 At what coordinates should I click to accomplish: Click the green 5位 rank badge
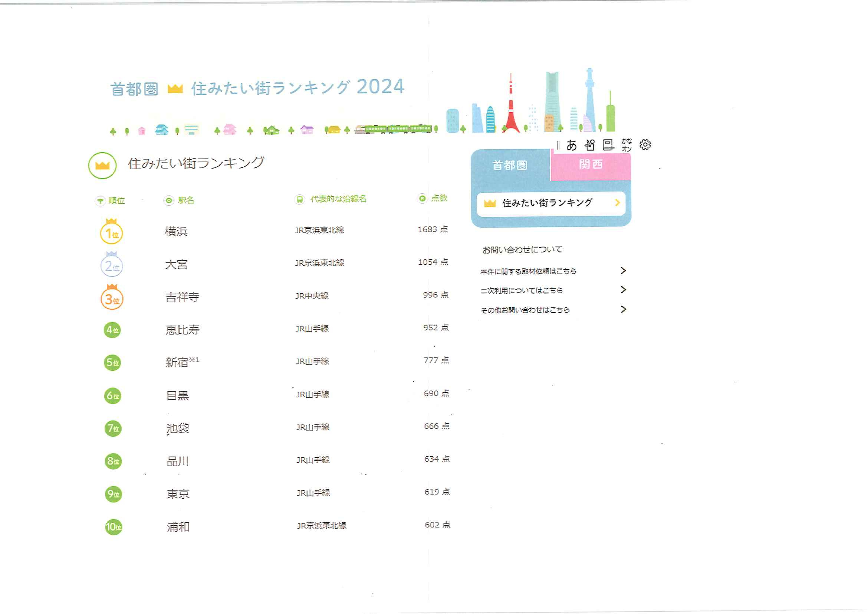click(113, 363)
